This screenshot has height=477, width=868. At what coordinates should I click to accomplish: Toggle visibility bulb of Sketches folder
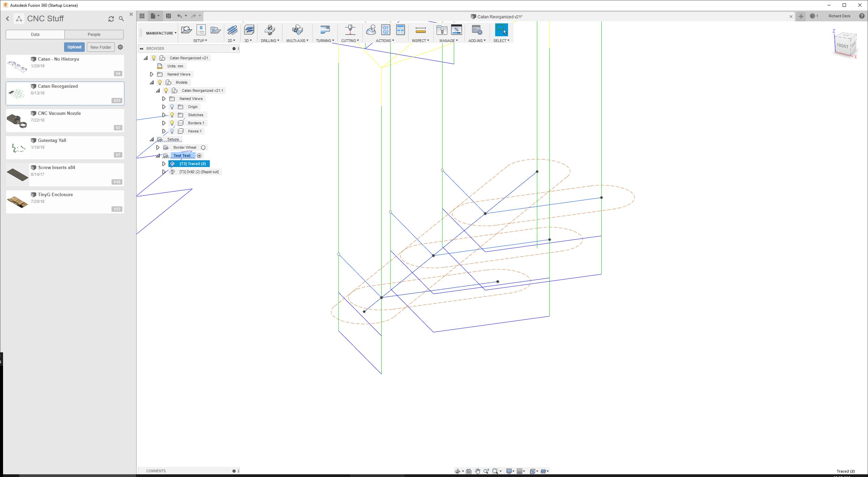click(172, 115)
